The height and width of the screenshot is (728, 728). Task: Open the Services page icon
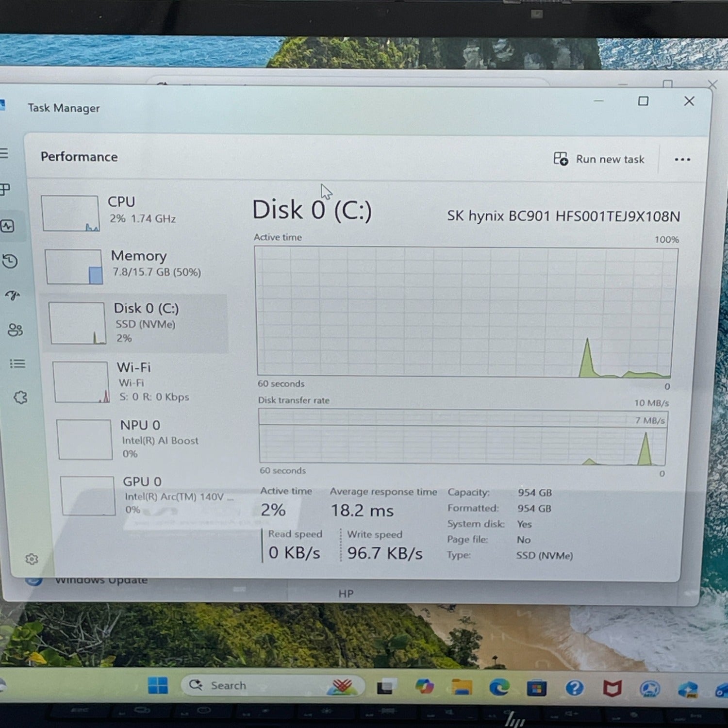[20, 398]
